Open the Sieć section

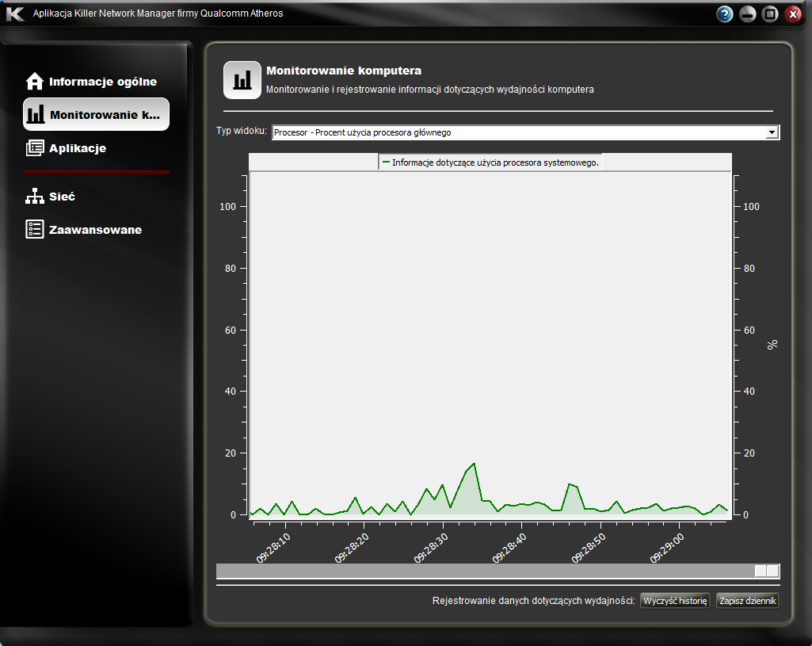pyautogui.click(x=96, y=197)
